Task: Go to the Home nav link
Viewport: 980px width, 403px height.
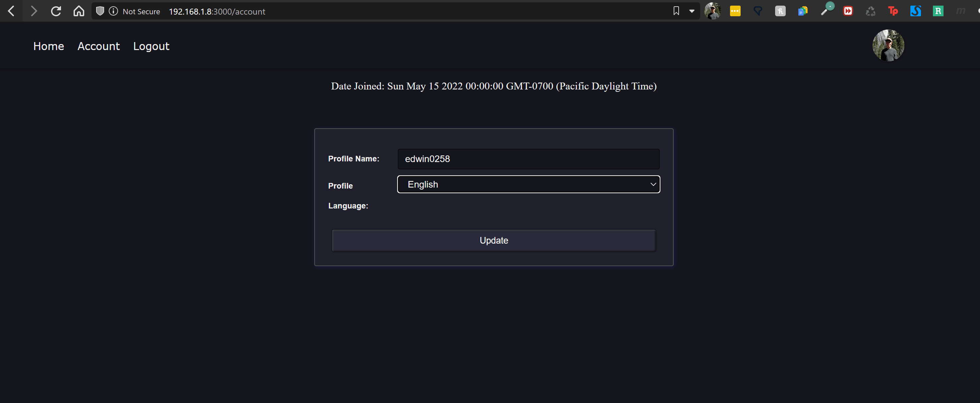Action: point(49,46)
